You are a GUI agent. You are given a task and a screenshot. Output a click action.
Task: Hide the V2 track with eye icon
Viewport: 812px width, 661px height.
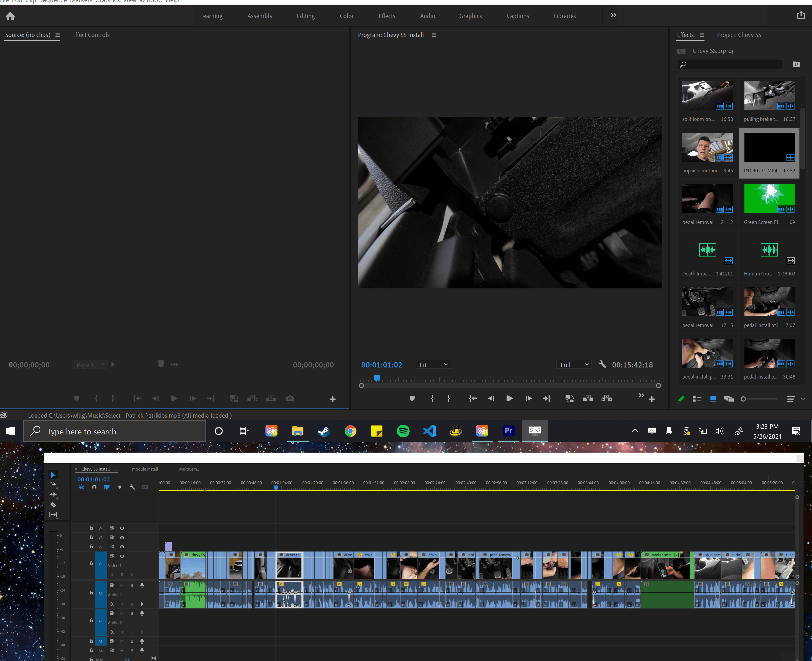click(122, 546)
